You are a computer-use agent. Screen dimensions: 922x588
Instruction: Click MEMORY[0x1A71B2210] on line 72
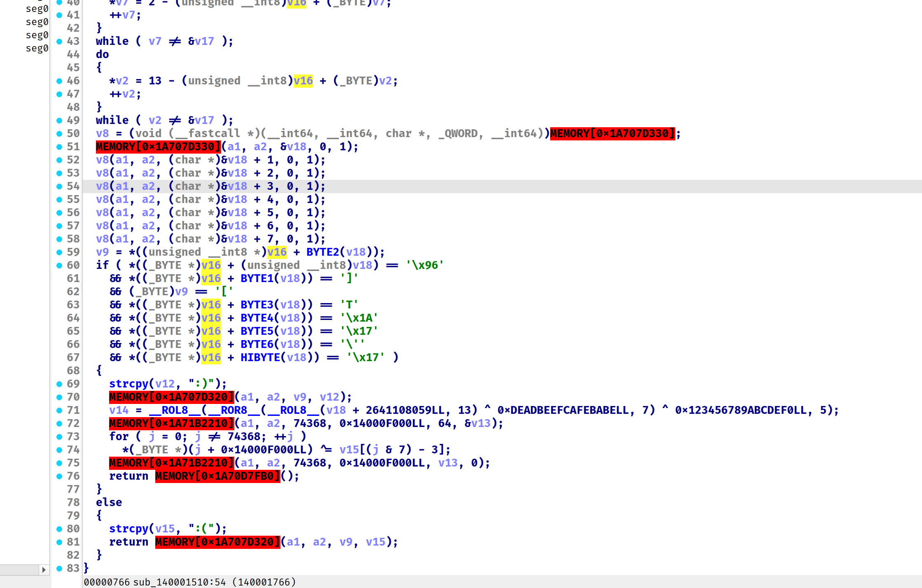click(171, 423)
